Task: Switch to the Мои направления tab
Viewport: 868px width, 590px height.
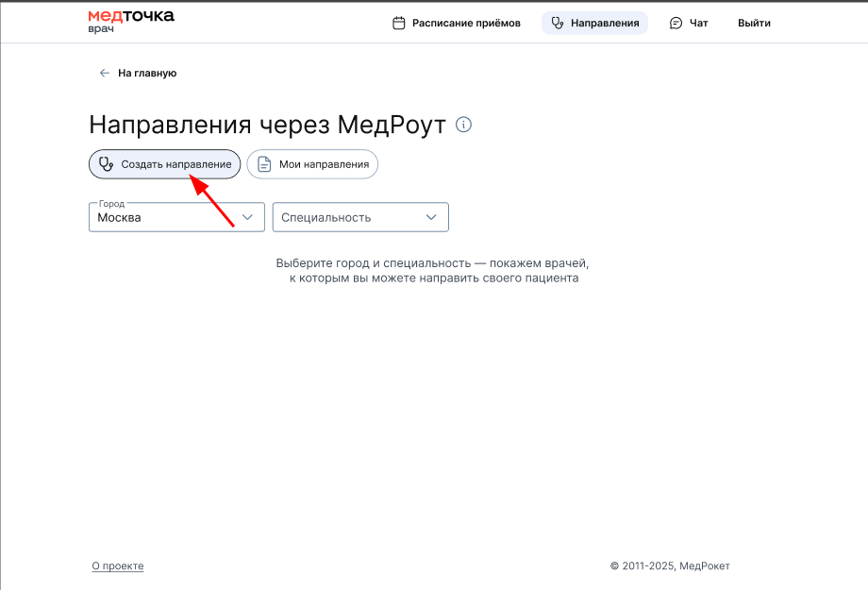Action: click(x=324, y=164)
